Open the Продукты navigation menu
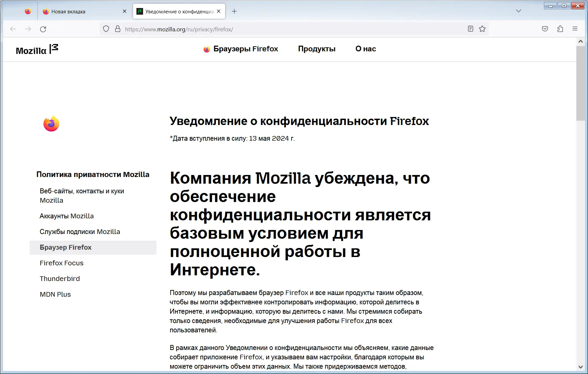Image resolution: width=588 pixels, height=374 pixels. [x=316, y=49]
